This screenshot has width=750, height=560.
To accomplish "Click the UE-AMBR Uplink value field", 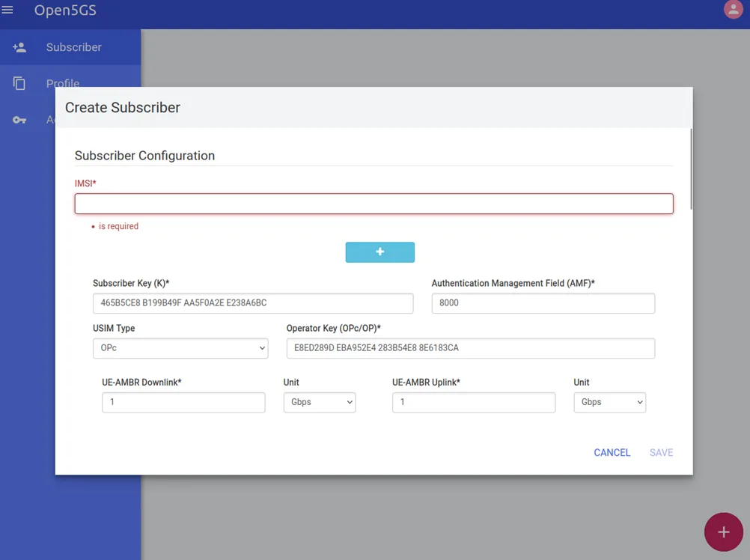I will coord(474,402).
